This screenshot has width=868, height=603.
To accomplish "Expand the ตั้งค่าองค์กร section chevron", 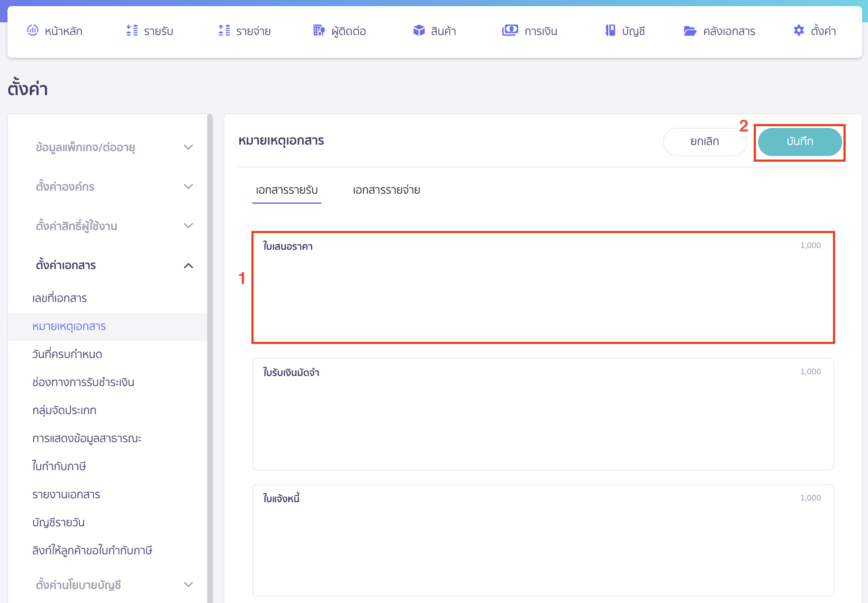I will (188, 187).
